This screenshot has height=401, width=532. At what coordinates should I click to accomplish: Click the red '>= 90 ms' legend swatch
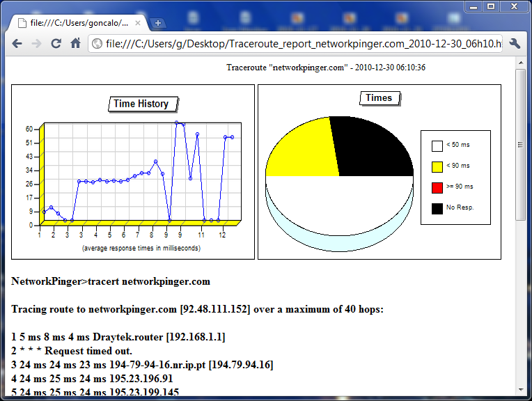point(437,188)
